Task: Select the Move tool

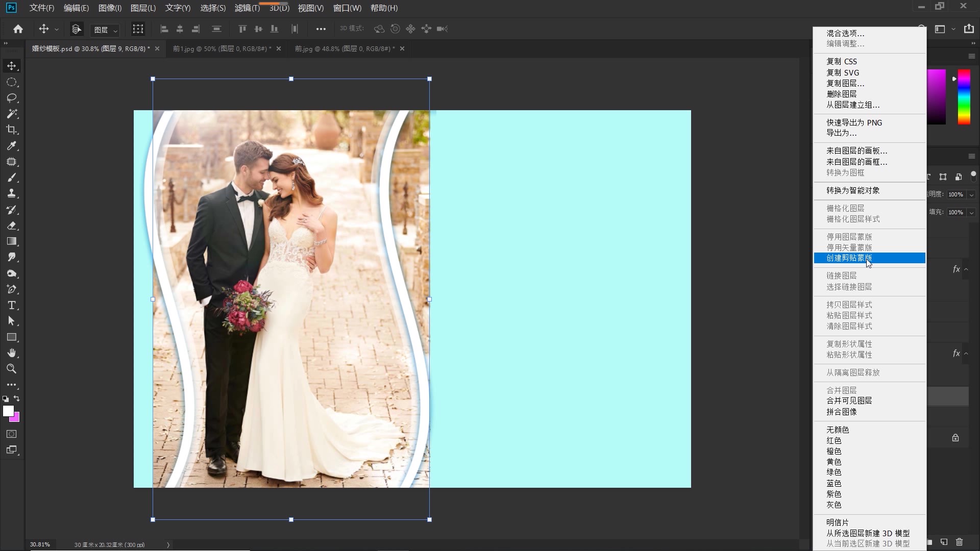Action: pyautogui.click(x=11, y=66)
